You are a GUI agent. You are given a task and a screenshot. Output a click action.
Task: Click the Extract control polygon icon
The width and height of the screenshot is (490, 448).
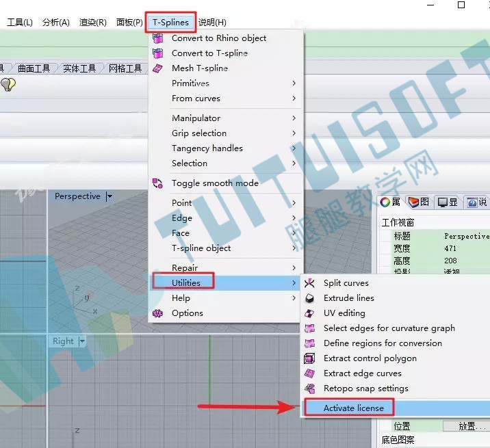pyautogui.click(x=309, y=358)
